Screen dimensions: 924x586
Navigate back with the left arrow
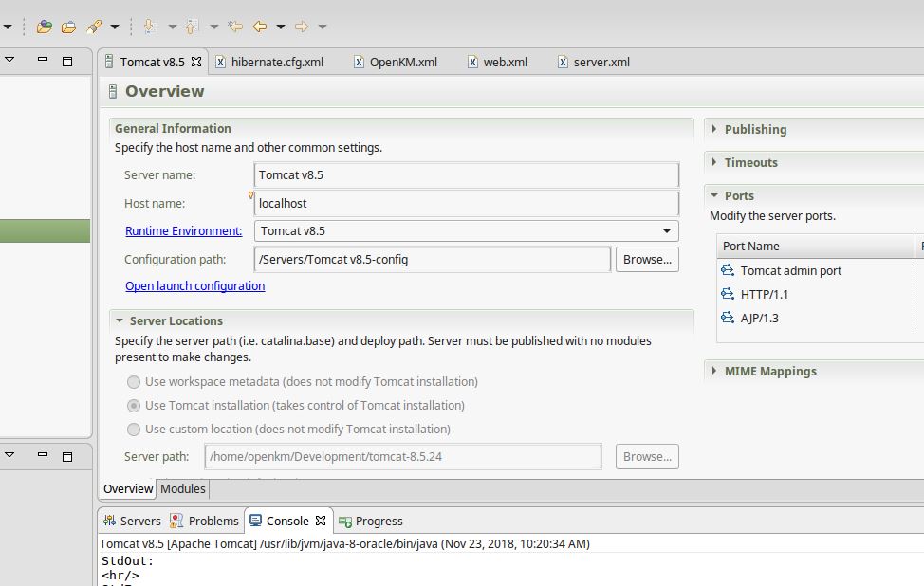[259, 27]
